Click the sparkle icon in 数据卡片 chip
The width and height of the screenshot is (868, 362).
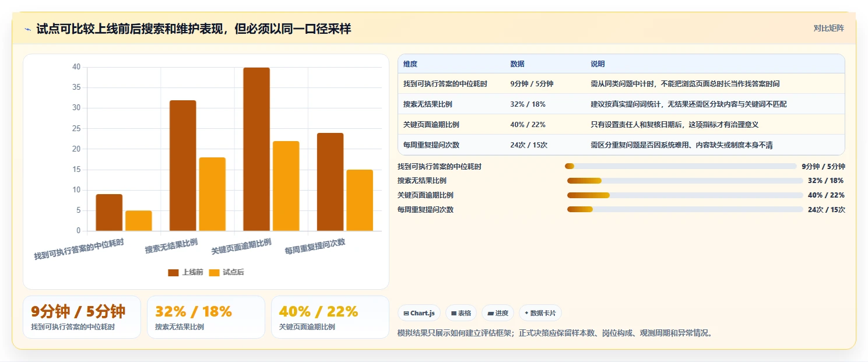pyautogui.click(x=526, y=313)
